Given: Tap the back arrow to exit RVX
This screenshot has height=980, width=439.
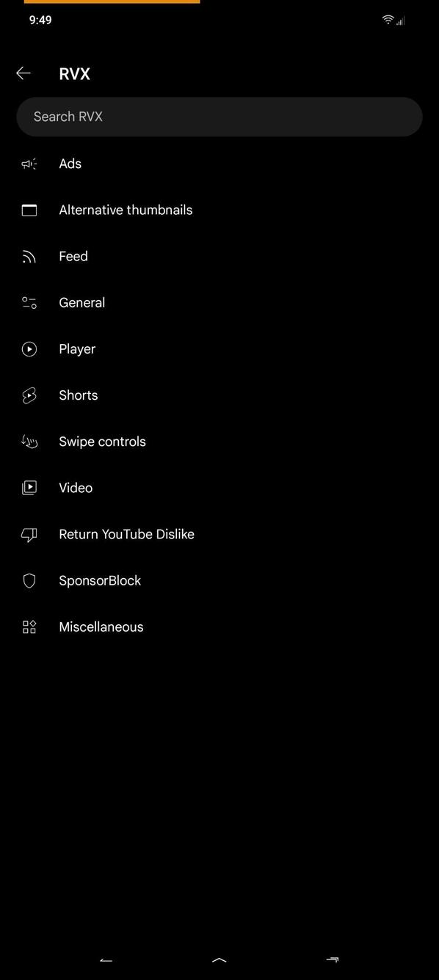Looking at the screenshot, I should pyautogui.click(x=23, y=73).
